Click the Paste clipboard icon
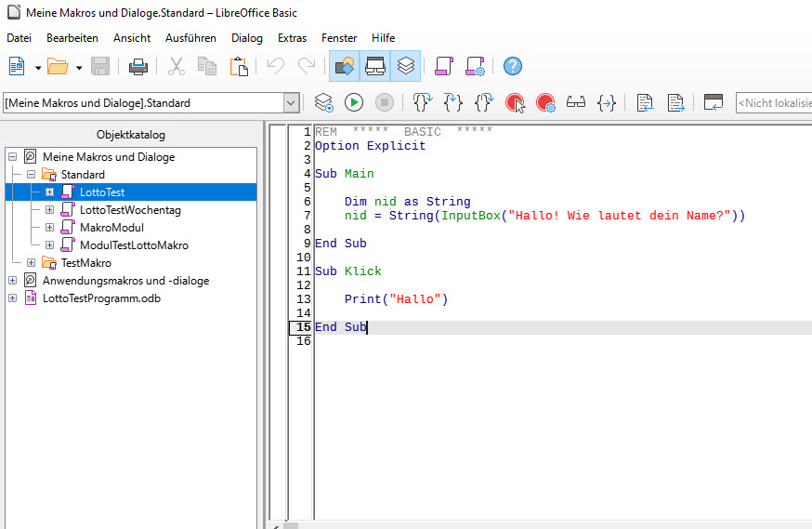Viewport: 812px width, 529px height. coord(238,66)
